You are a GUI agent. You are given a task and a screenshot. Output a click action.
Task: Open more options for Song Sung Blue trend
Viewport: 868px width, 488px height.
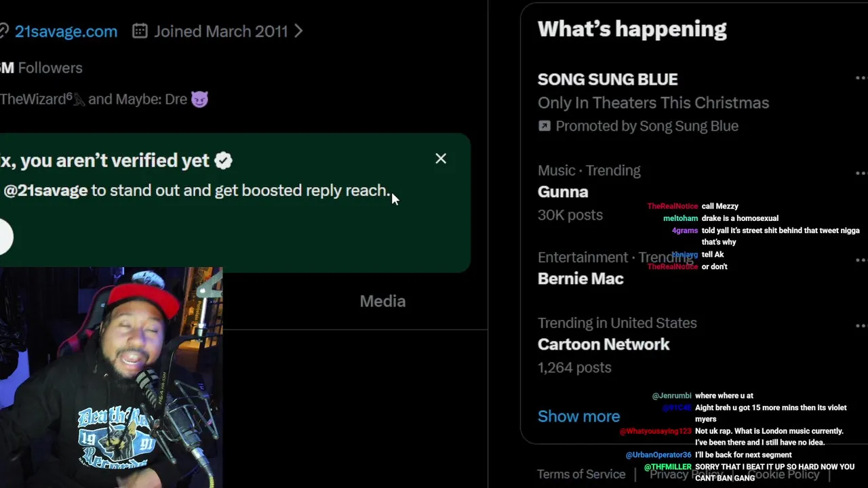(861, 79)
